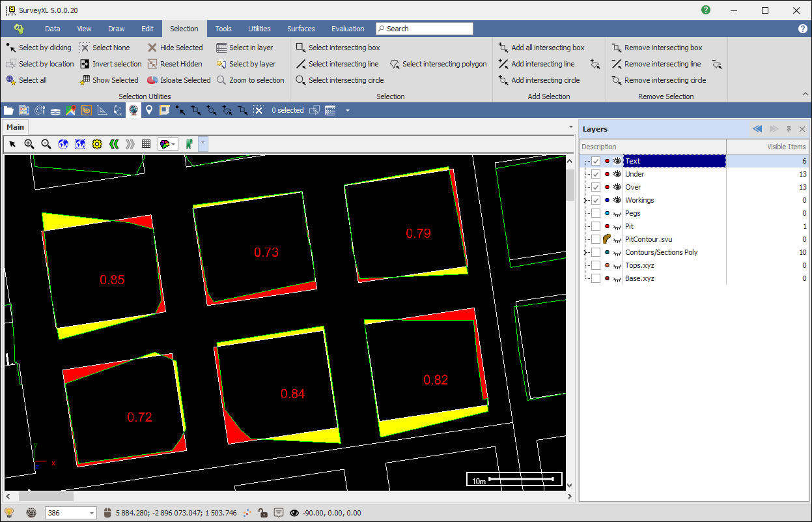Screen dimensions: 812x522
Task: Click the open folder icon in quick toolbar
Action: point(8,111)
